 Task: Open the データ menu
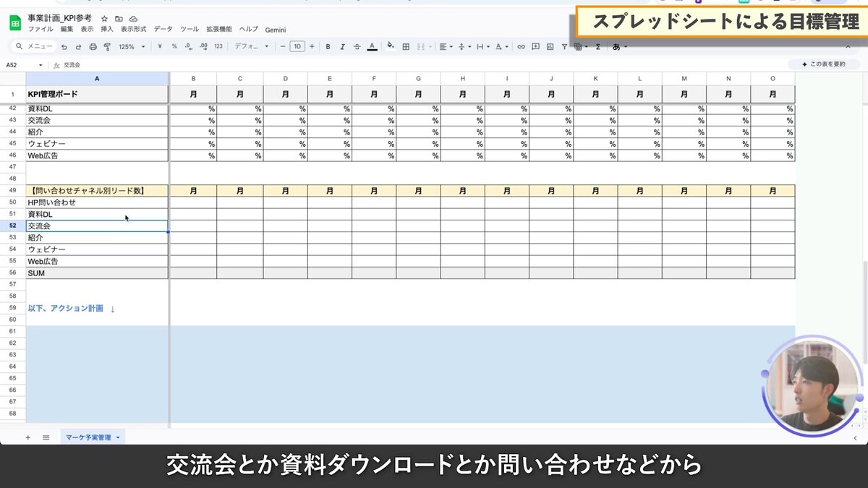pyautogui.click(x=163, y=30)
